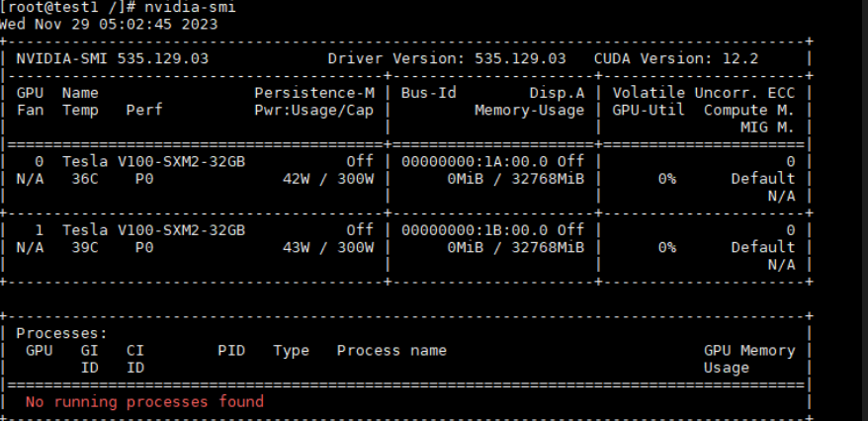Viewport: 868px width, 421px height.
Task: Click GPU 1 Tesla V100-SXM2-32GB name
Action: point(153,230)
